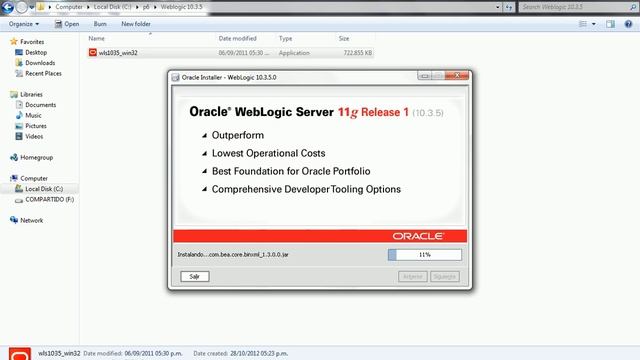640x360 pixels.
Task: Select Favorites in the navigation pane
Action: tap(32, 42)
